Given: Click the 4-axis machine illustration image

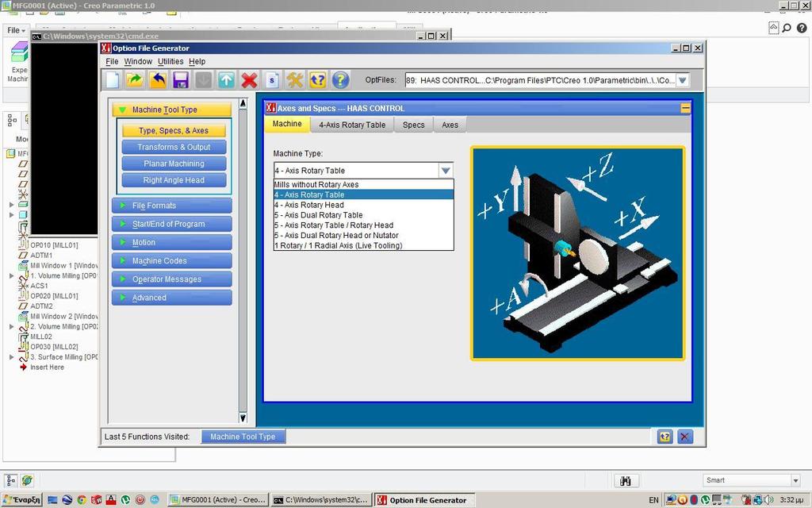Looking at the screenshot, I should 577,253.
